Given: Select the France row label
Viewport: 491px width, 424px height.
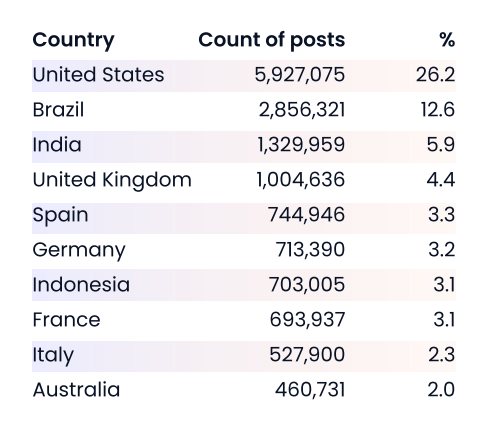Looking at the screenshot, I should coord(67,320).
